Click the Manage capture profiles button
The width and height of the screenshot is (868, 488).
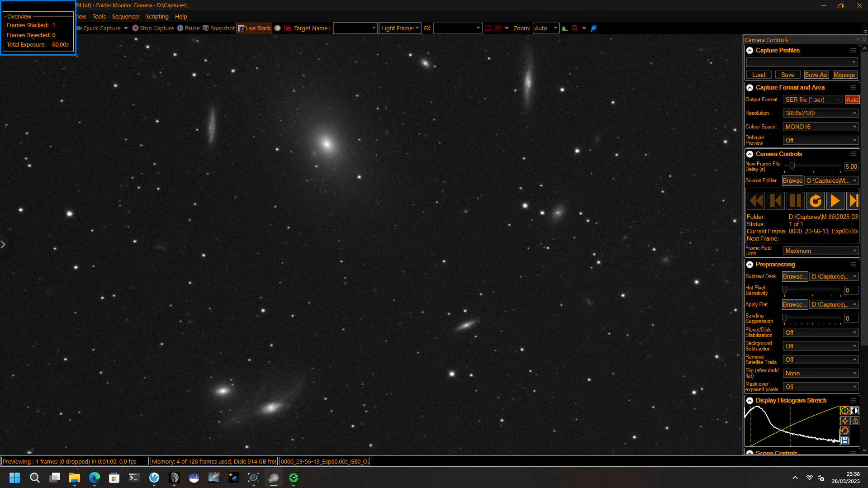click(x=844, y=75)
